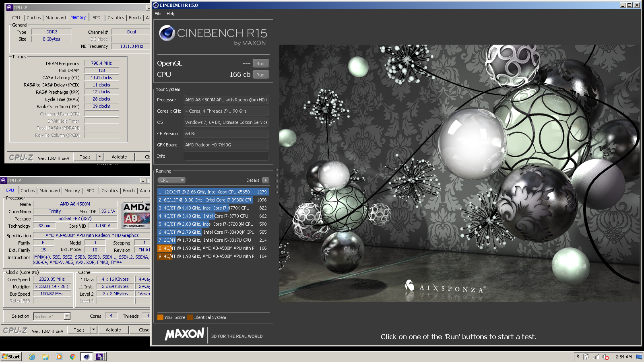Select the Core i7-3840QM ranking entry

(x=213, y=232)
